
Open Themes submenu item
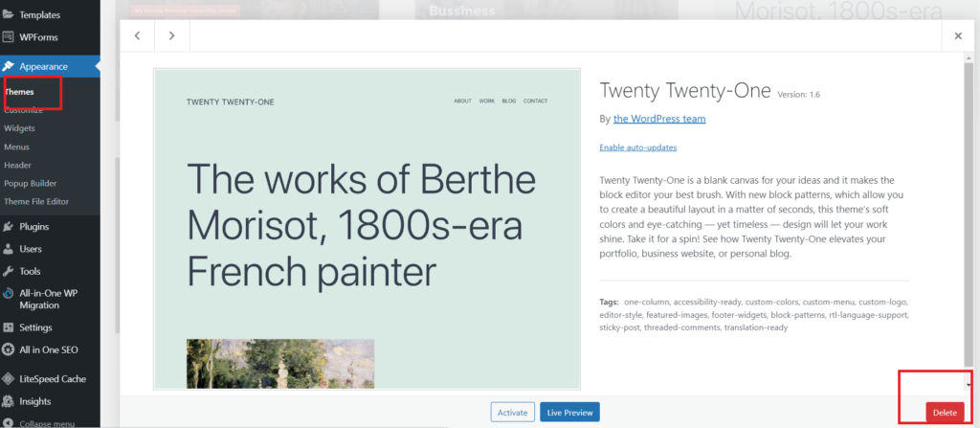[x=19, y=92]
